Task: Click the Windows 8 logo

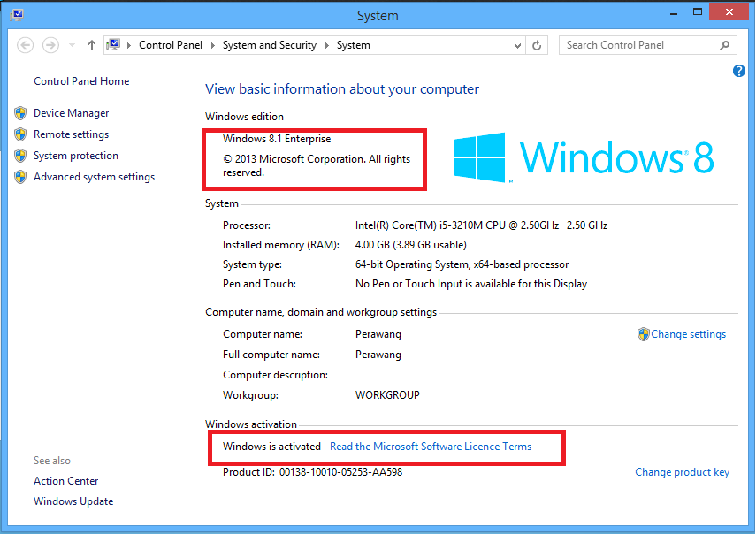Action: pos(584,157)
